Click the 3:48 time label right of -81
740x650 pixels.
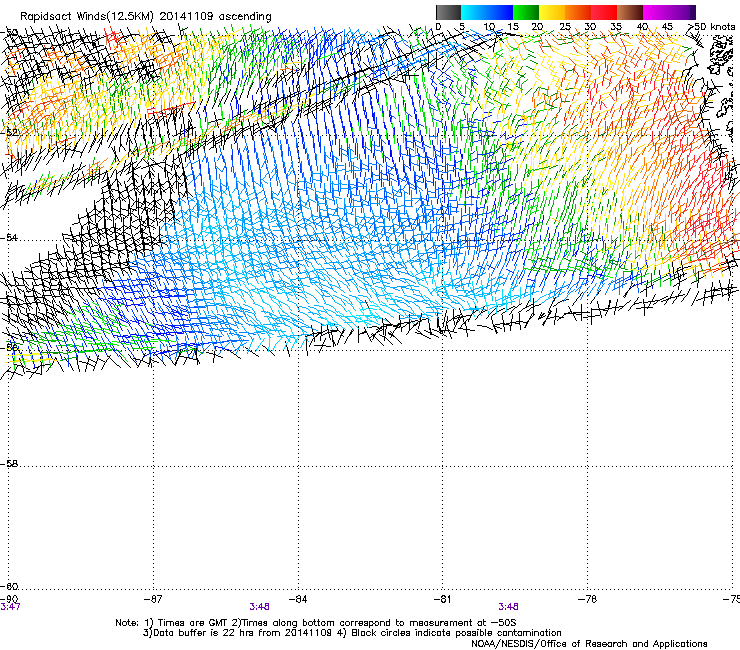coord(508,607)
